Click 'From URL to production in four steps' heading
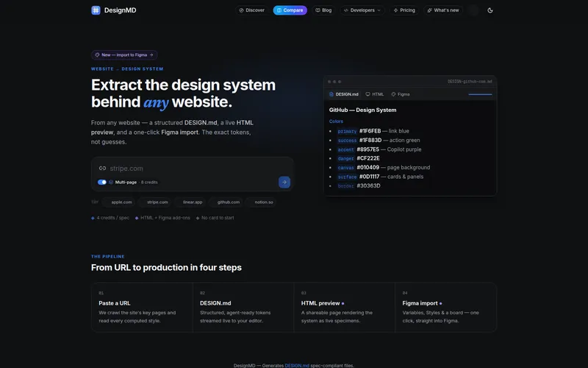 click(166, 267)
